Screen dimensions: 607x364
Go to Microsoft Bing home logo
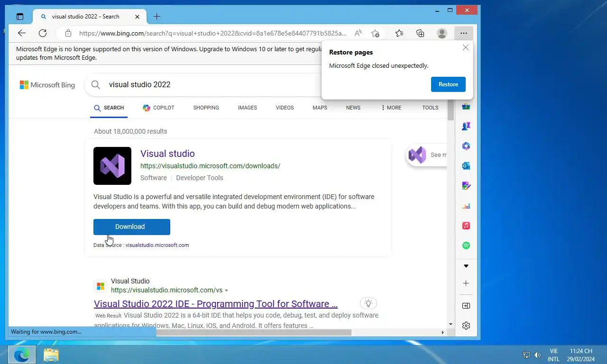47,85
